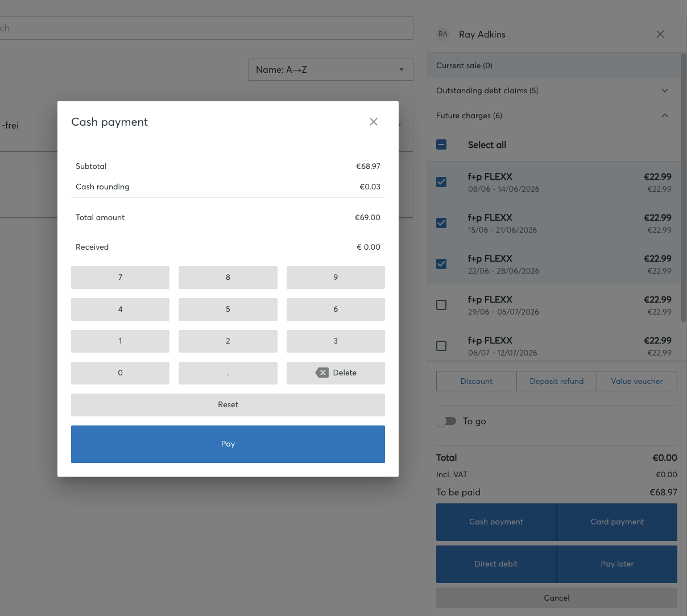Select Deposit refund
This screenshot has width=687, height=616.
click(x=557, y=381)
